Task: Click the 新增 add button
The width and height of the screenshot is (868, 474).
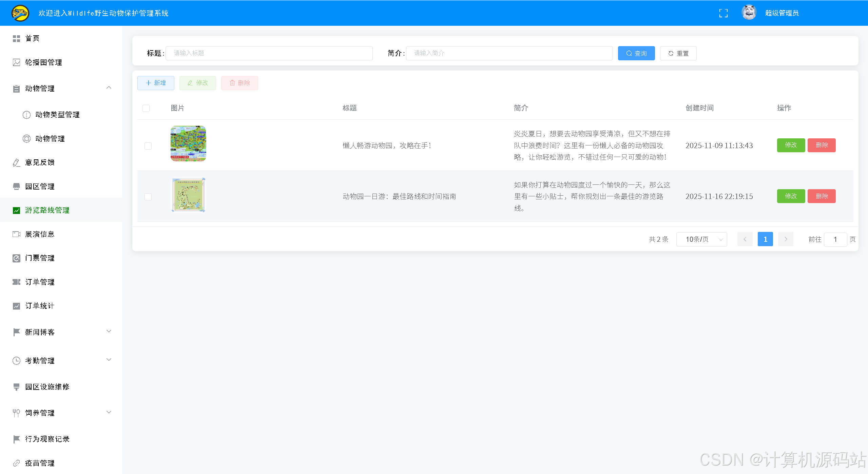Action: (x=156, y=83)
